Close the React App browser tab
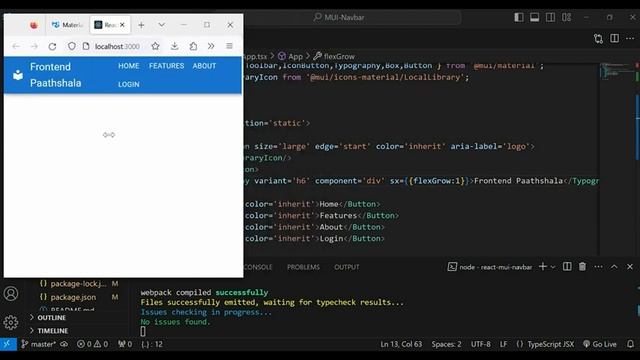Image resolution: width=640 pixels, height=360 pixels. (x=122, y=25)
